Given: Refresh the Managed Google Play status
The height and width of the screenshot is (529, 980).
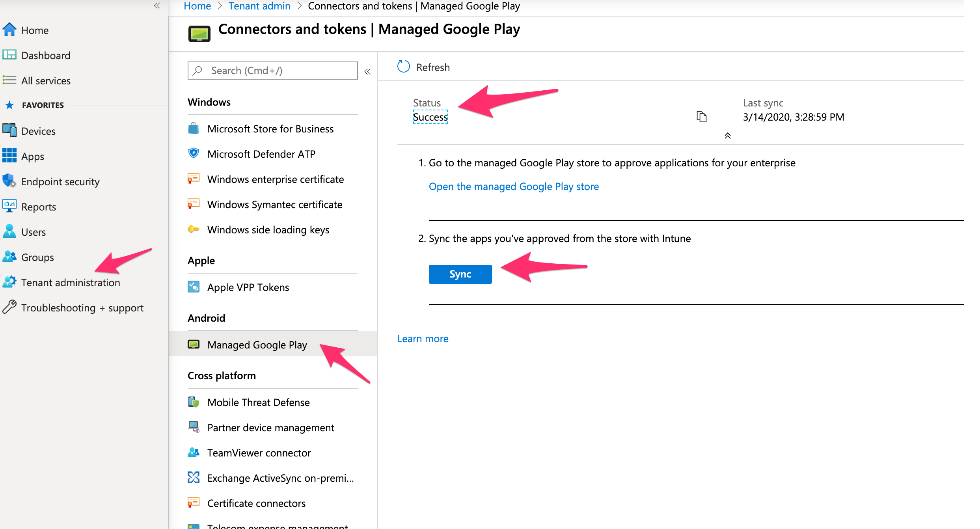Looking at the screenshot, I should 424,67.
